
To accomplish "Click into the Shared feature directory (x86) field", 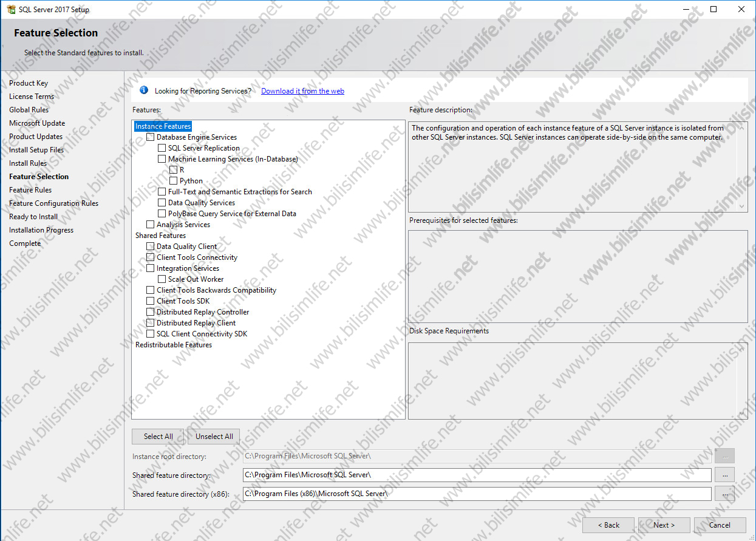I will coord(477,494).
